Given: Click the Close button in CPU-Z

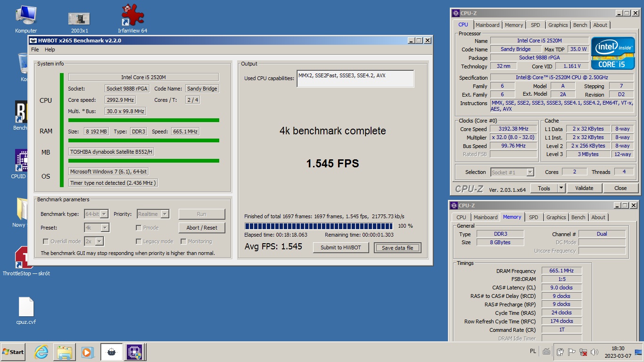Looking at the screenshot, I should click(x=620, y=188).
